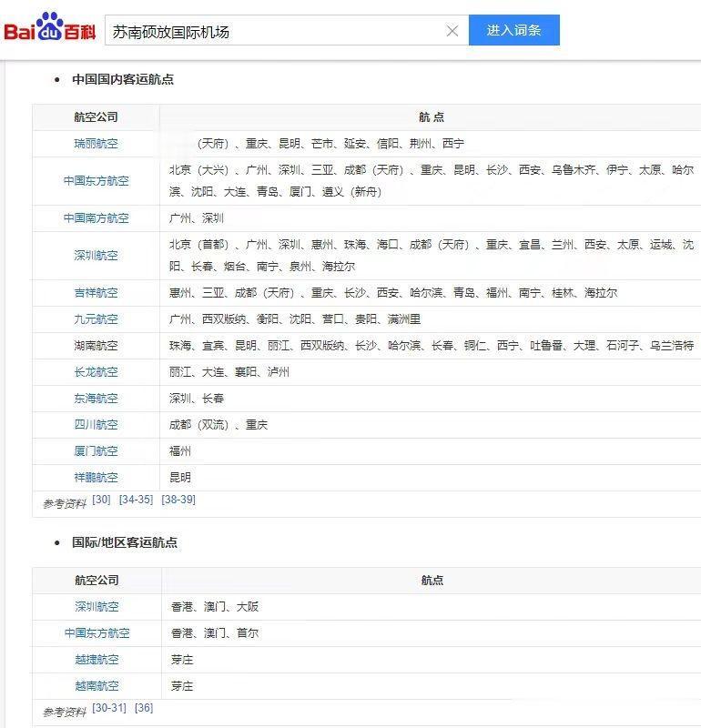Click the 进入词条 button
701x728 pixels.
click(513, 30)
